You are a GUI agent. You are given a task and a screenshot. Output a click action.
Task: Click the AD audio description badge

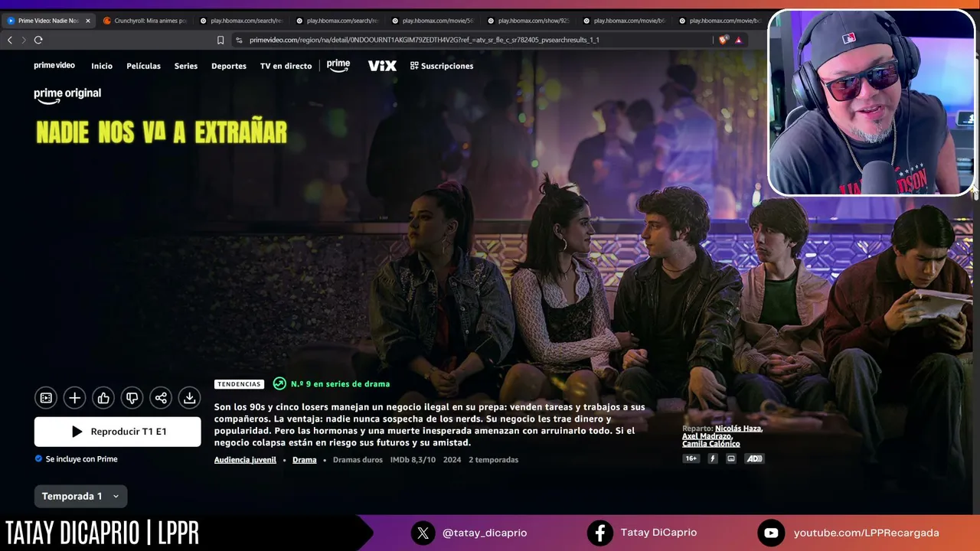coord(754,458)
